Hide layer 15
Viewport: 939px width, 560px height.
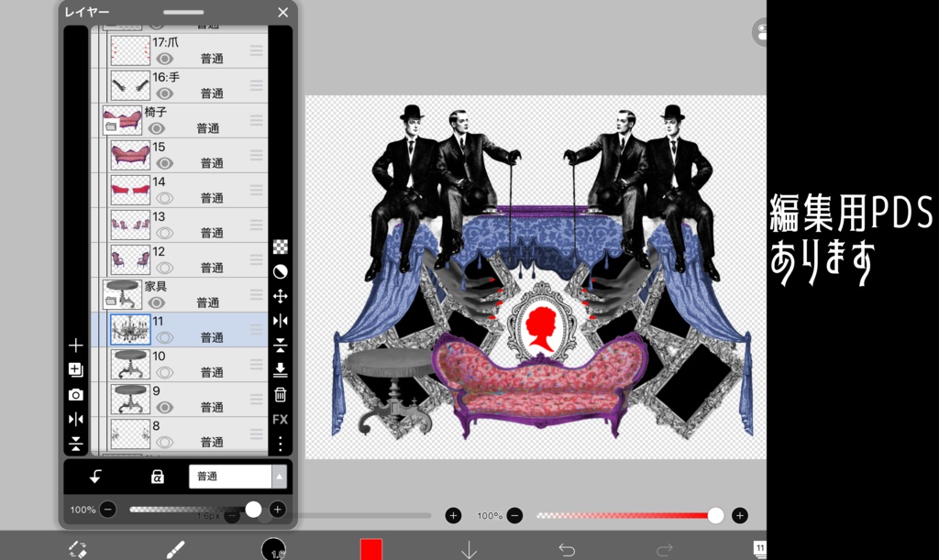(x=165, y=163)
